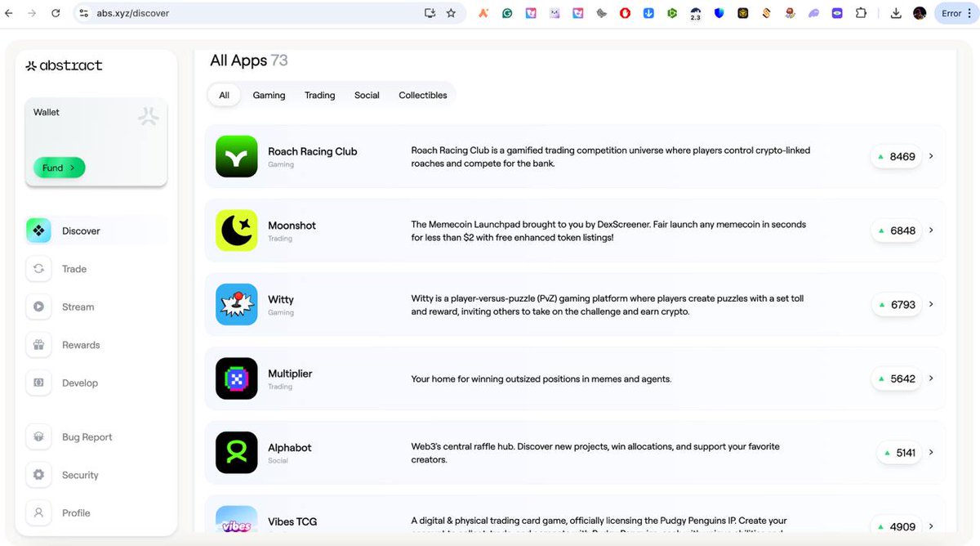Upvote Moonshot at 6848
Screen dimensions: 980x546
click(896, 230)
